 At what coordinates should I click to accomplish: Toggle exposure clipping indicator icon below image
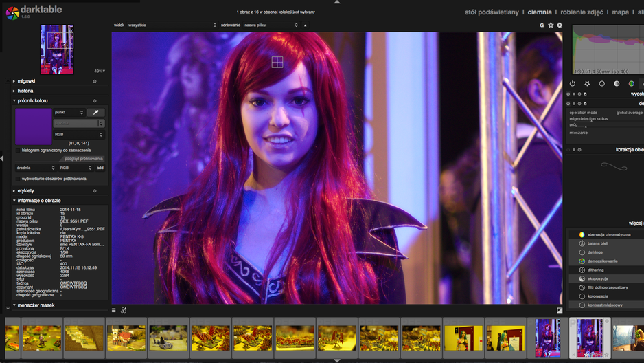coord(560,310)
